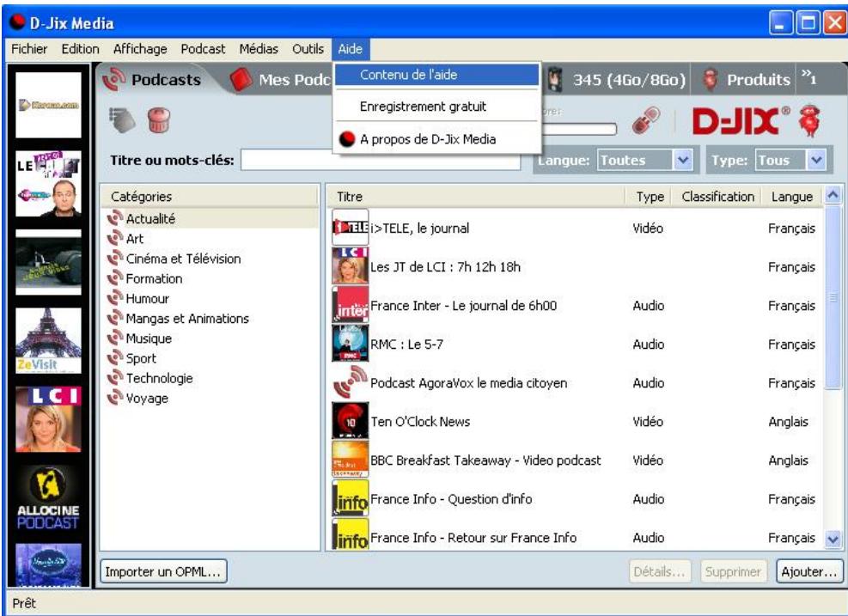
Task: Click the trash can delete icon
Action: click(158, 120)
